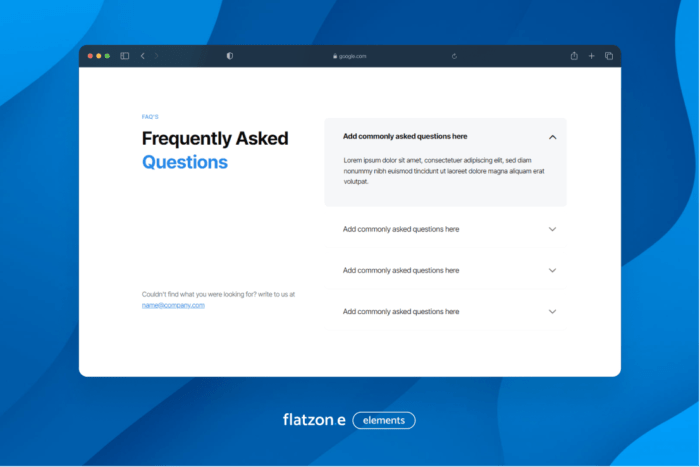Click the green maximize window button

[x=107, y=56]
